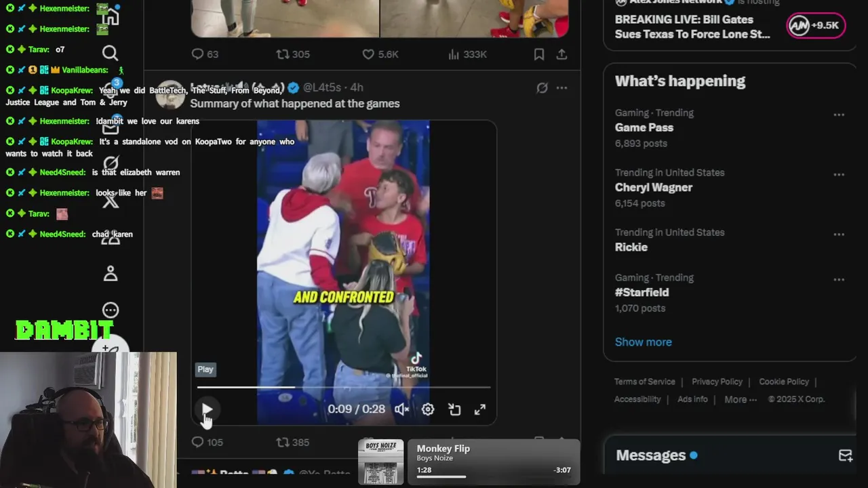Open the #Starfield trending topic

[x=642, y=292]
